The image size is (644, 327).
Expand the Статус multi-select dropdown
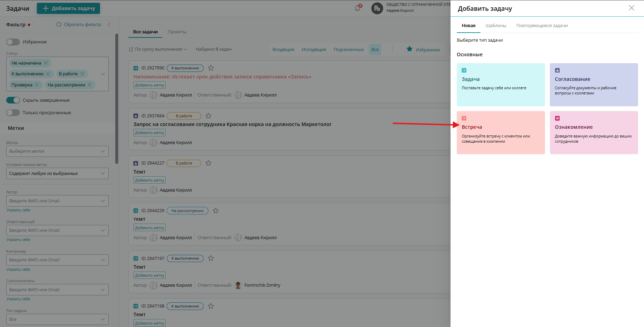click(x=103, y=74)
